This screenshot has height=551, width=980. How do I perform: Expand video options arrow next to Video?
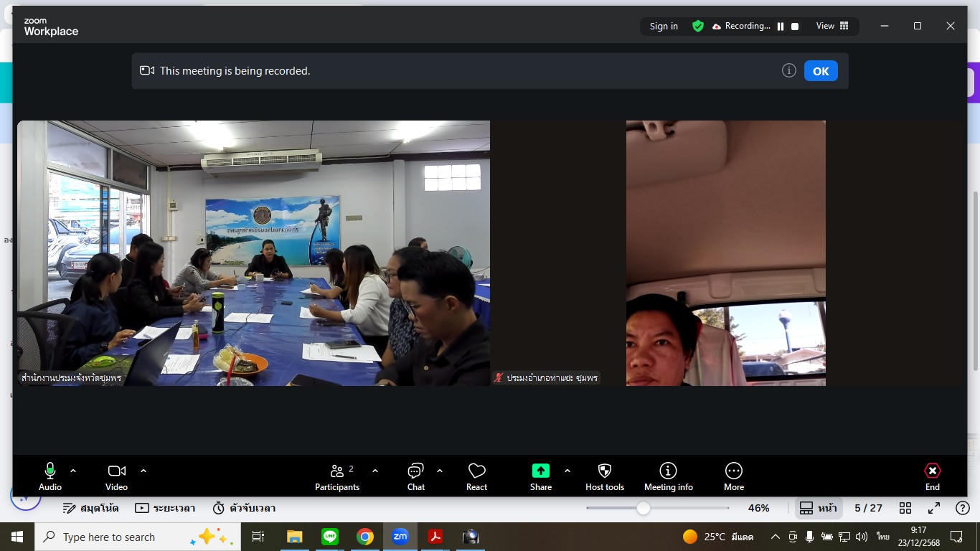click(143, 471)
